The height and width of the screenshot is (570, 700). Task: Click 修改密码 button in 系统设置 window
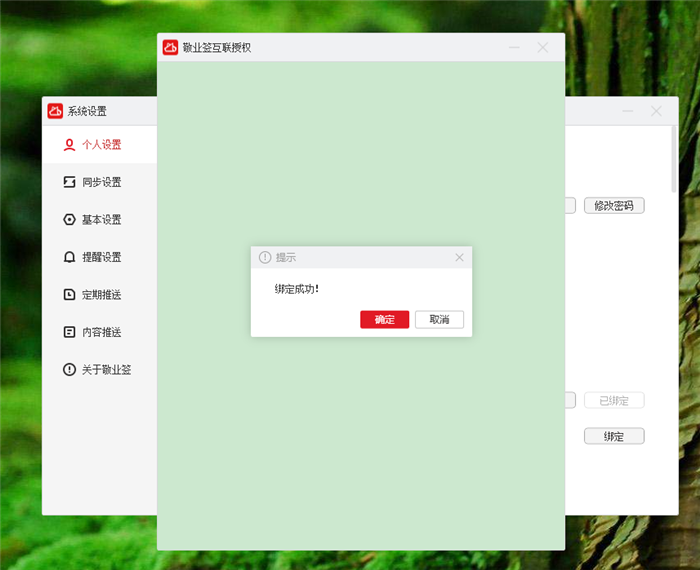point(614,206)
